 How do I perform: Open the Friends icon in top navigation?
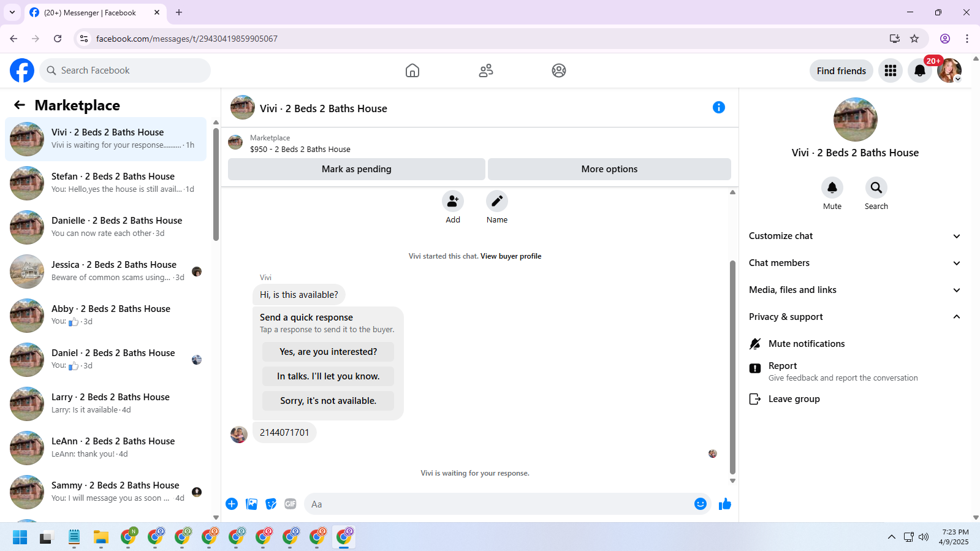(486, 70)
